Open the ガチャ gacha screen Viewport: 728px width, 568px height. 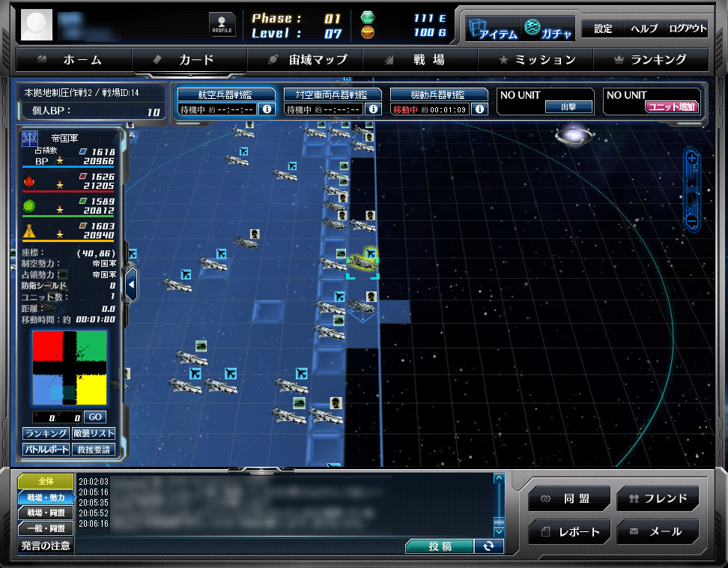548,28
